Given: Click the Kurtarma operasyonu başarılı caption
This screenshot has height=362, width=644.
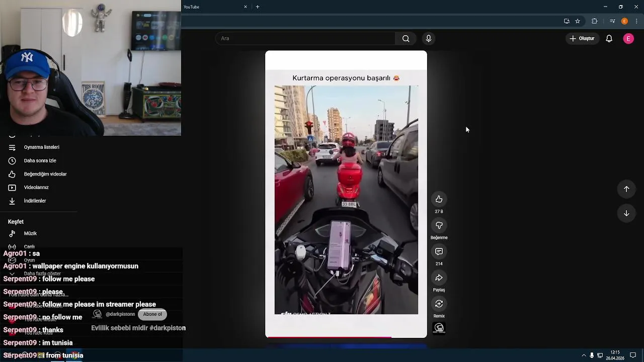Looking at the screenshot, I should pos(346,78).
